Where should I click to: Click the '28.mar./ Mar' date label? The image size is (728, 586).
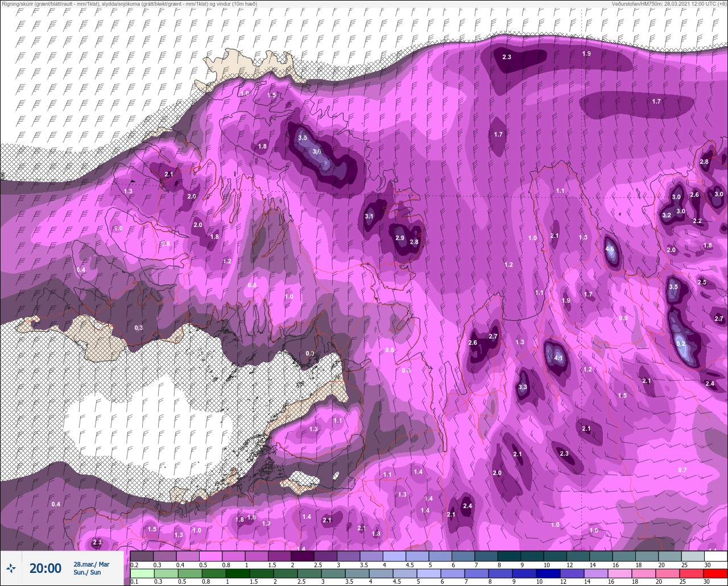click(x=91, y=564)
